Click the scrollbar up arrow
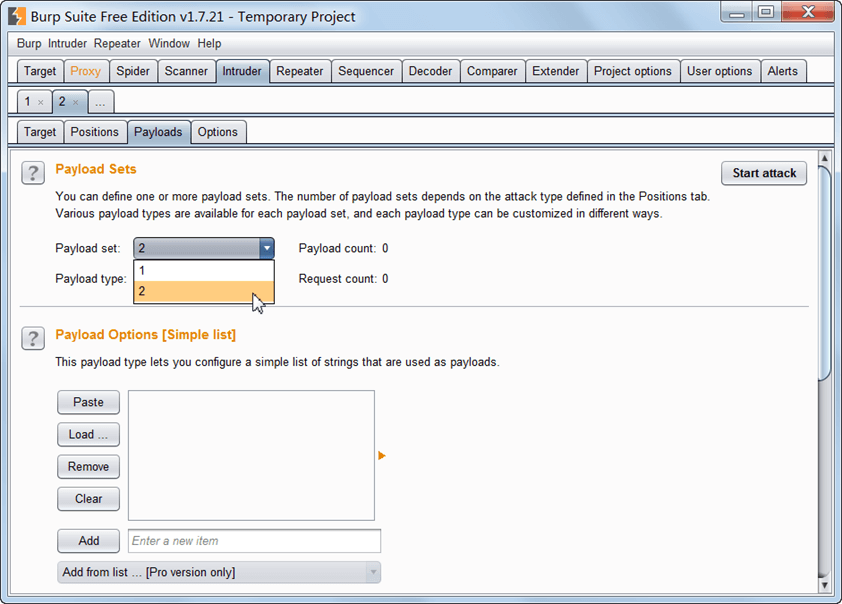This screenshot has height=604, width=842. 824,158
